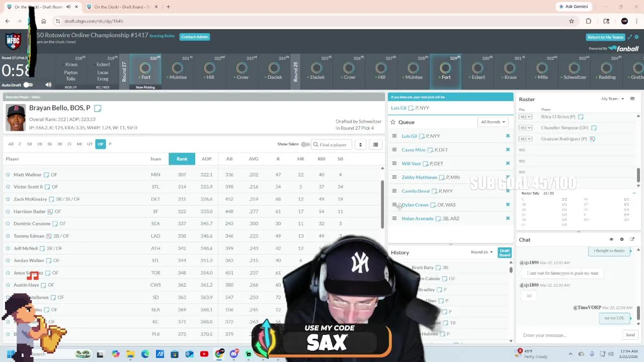The width and height of the screenshot is (644, 362).
Task: Collapse the Roster Tally section
Action: pyautogui.click(x=634, y=193)
